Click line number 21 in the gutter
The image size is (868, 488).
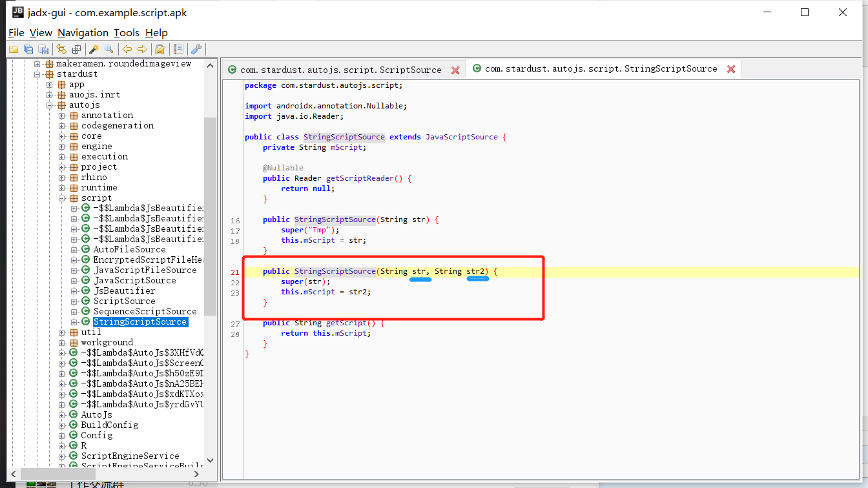[235, 272]
